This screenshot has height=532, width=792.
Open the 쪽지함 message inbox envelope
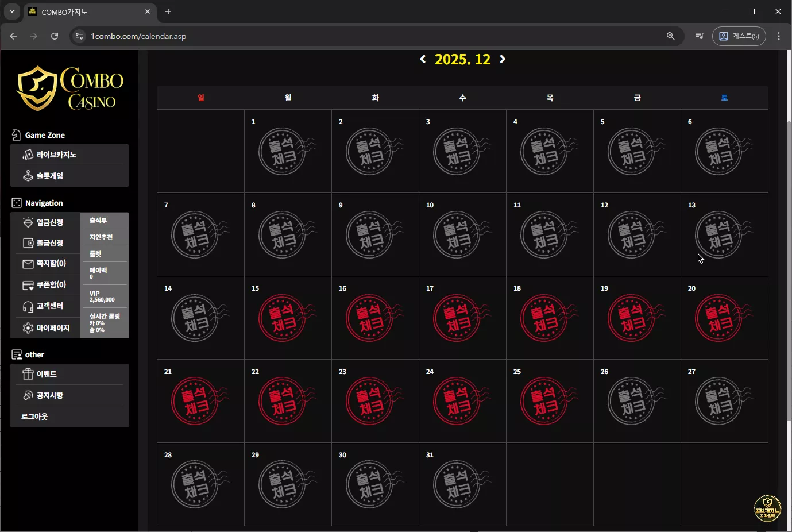pyautogui.click(x=28, y=264)
